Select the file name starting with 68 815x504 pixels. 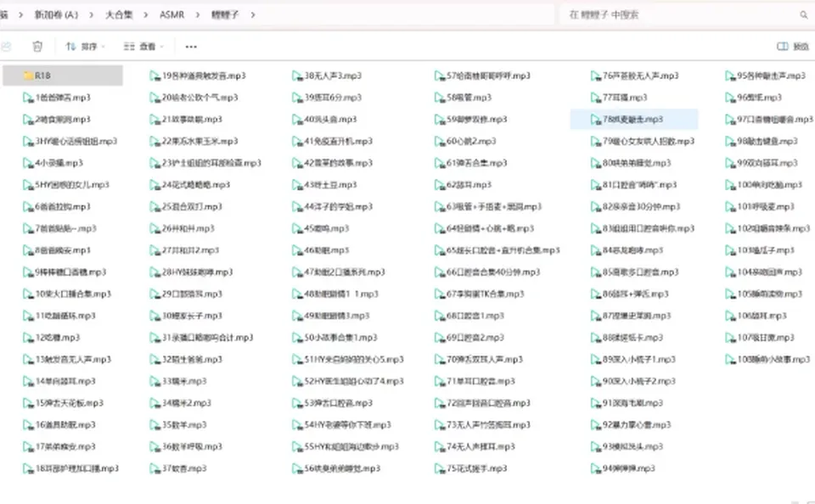475,316
